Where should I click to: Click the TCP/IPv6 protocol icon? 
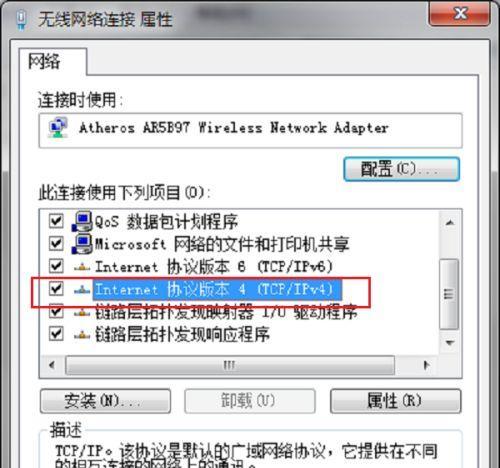coord(82,267)
